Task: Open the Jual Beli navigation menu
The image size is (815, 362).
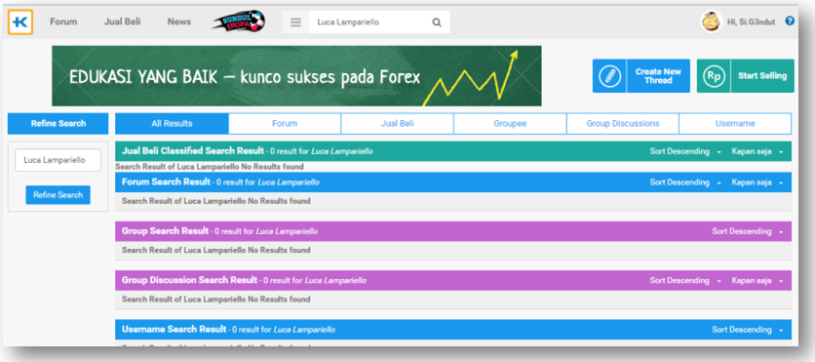Action: tap(122, 22)
